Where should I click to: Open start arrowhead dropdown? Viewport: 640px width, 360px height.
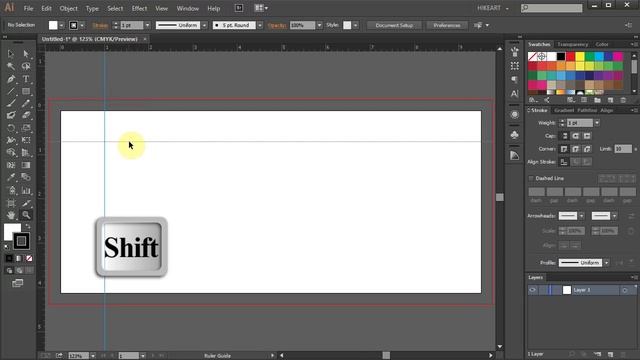[x=581, y=216]
